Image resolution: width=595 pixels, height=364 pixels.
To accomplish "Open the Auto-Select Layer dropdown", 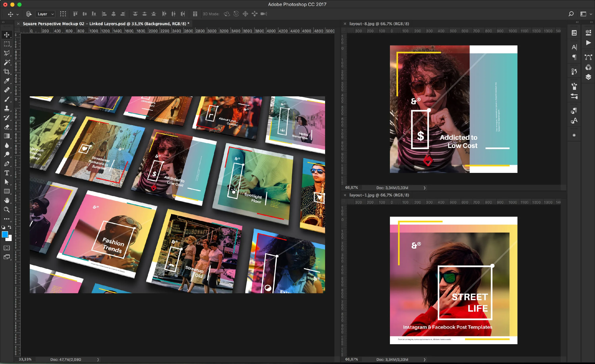I will coord(45,14).
